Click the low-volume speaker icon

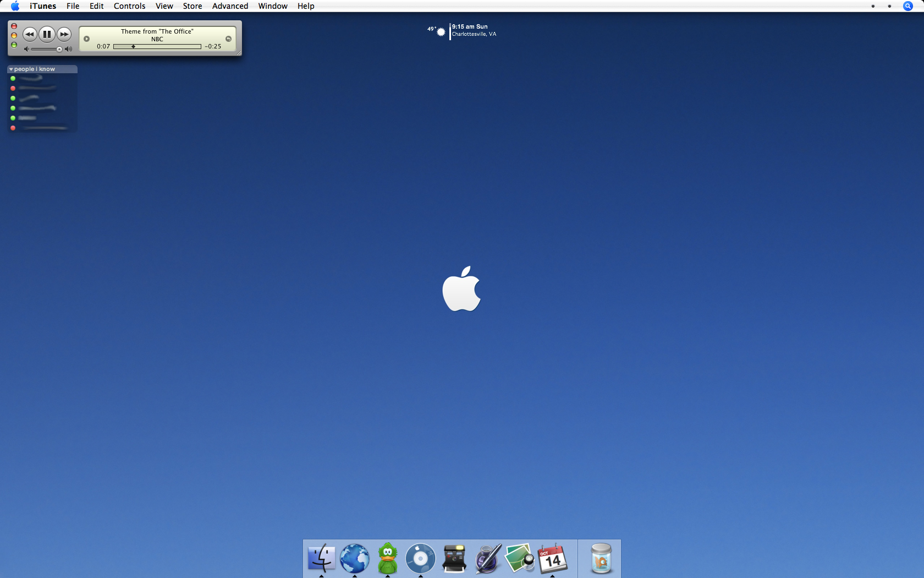point(26,49)
